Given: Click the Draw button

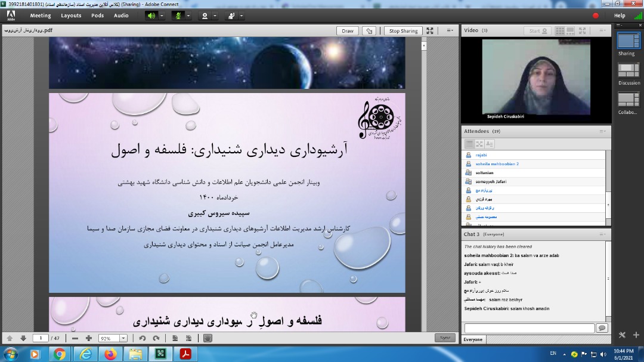Looking at the screenshot, I should coord(348,31).
